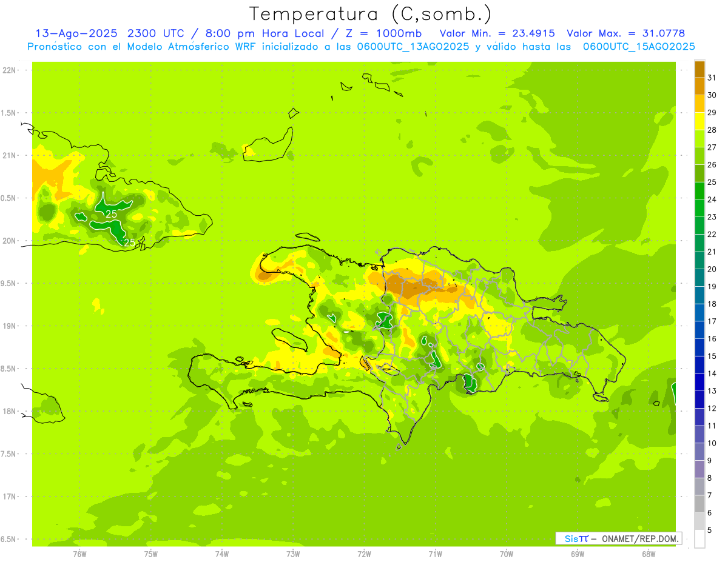Pick the legend color band between 22 and 23
Image resolution: width=728 pixels, height=562 pixels.
pos(699,226)
